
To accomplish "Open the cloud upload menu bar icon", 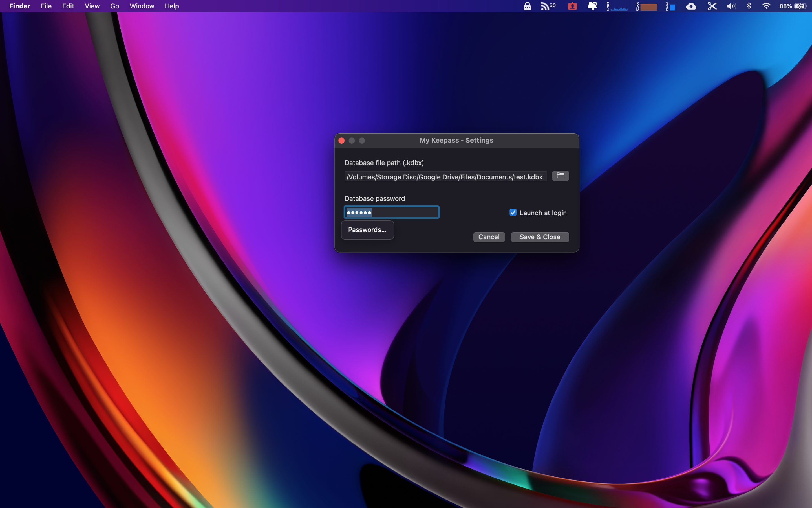I will 691,6.
